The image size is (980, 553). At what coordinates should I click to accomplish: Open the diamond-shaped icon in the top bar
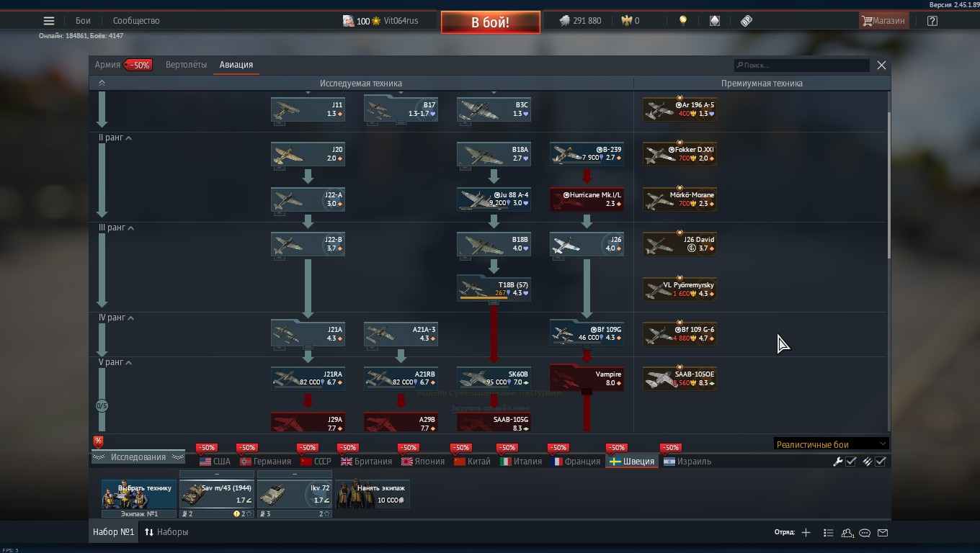(x=715, y=21)
